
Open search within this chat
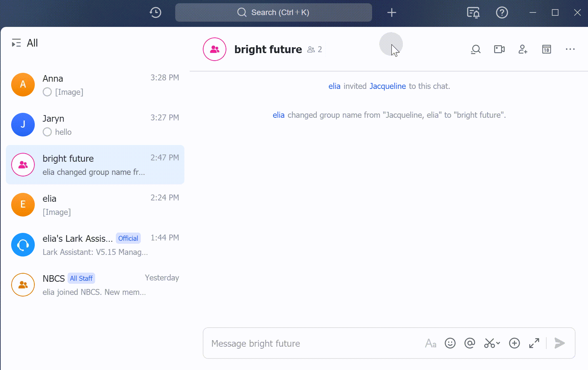[475, 49]
